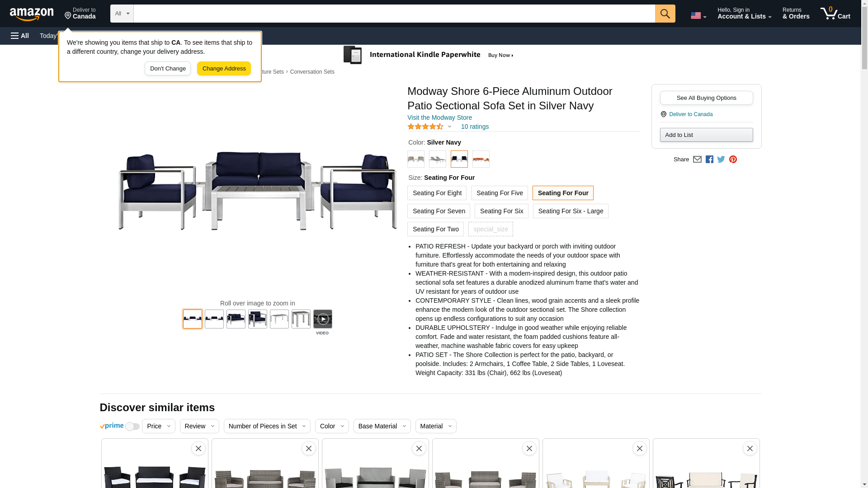The height and width of the screenshot is (488, 868).
Task: Open the shopping cart icon
Action: click(x=835, y=14)
